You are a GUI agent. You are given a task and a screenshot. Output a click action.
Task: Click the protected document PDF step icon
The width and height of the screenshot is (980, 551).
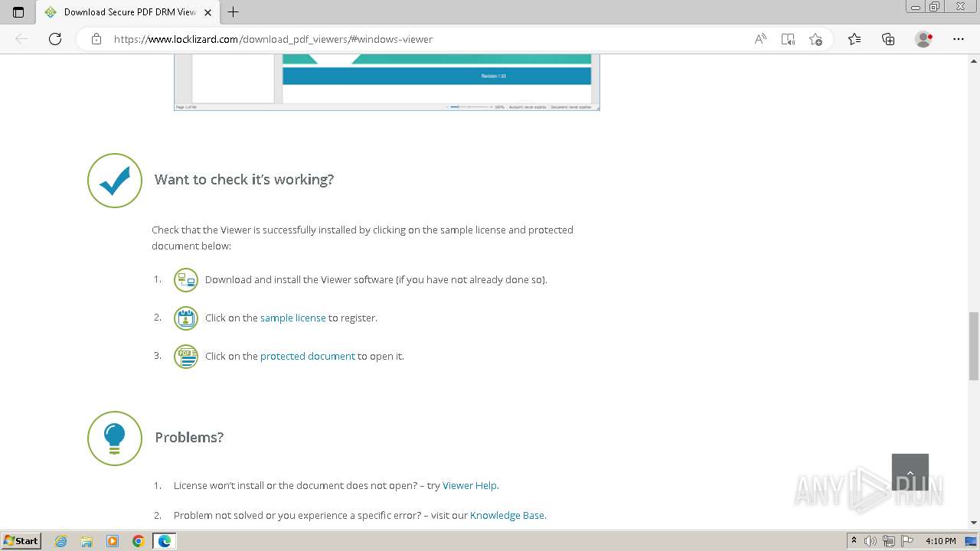point(186,357)
